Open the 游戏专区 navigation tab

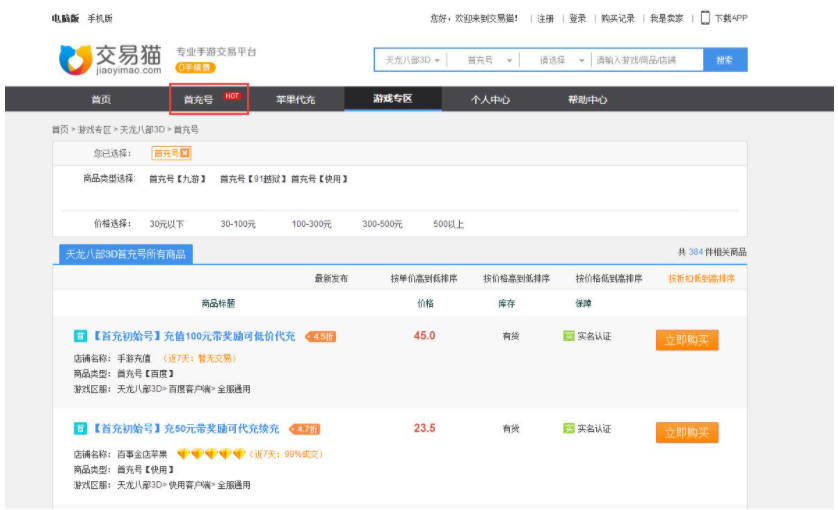coord(393,99)
